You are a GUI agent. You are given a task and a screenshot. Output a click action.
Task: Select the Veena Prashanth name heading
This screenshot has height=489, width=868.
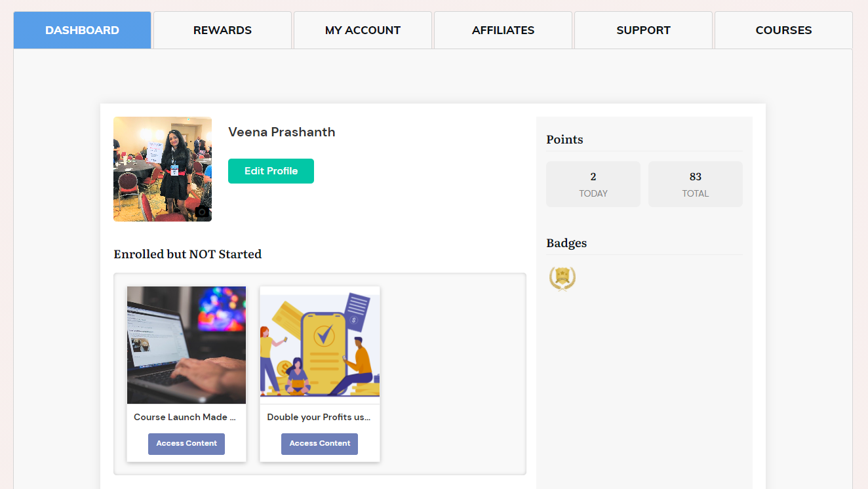(282, 132)
